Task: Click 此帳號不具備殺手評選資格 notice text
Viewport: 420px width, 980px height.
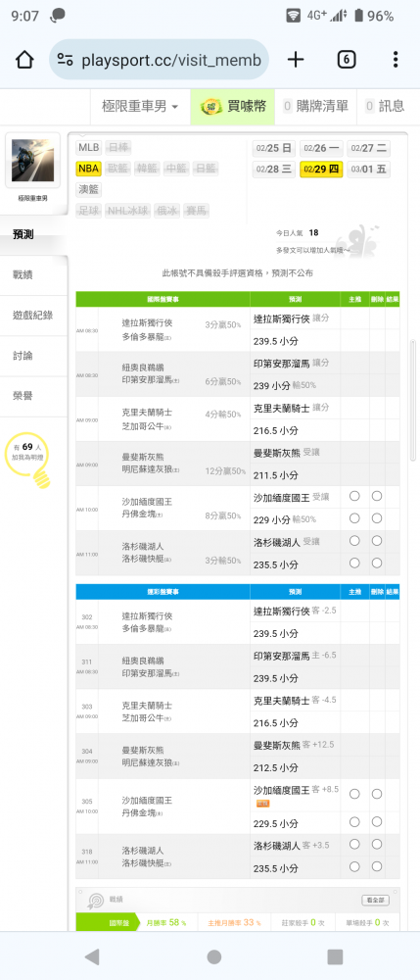Action: [x=238, y=272]
